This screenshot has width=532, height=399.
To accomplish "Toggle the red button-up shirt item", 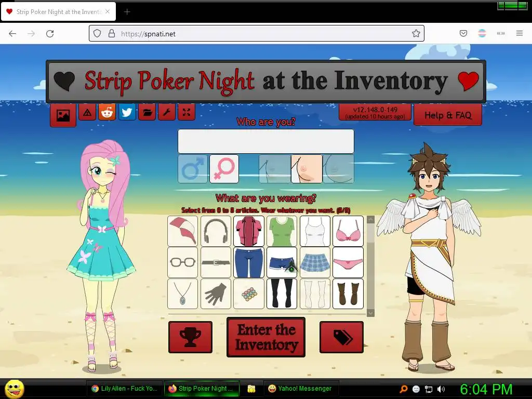I will click(x=249, y=231).
